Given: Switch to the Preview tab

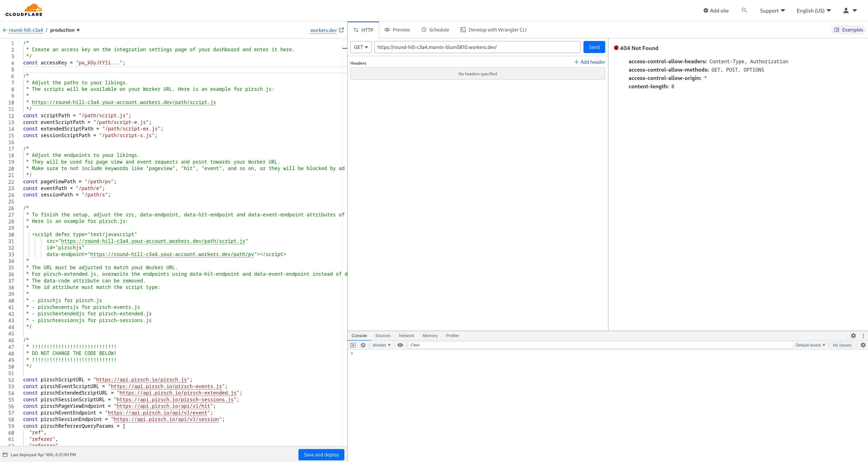Looking at the screenshot, I should [x=397, y=30].
